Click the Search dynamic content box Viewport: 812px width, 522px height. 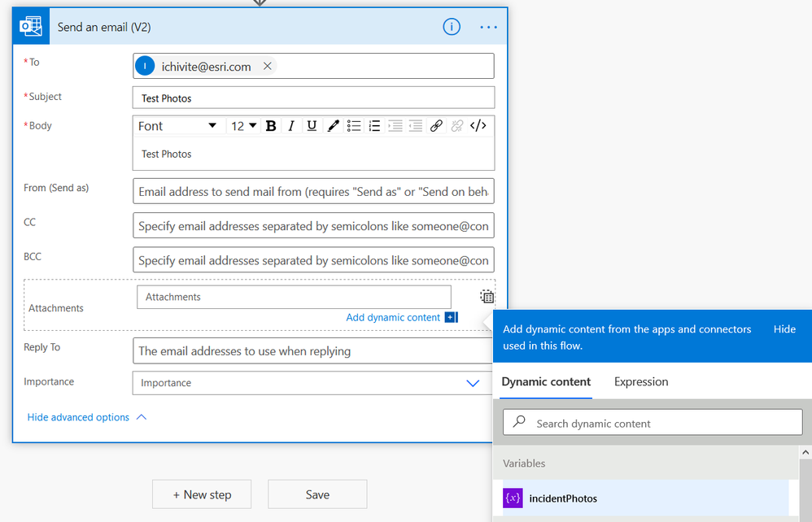(x=653, y=423)
